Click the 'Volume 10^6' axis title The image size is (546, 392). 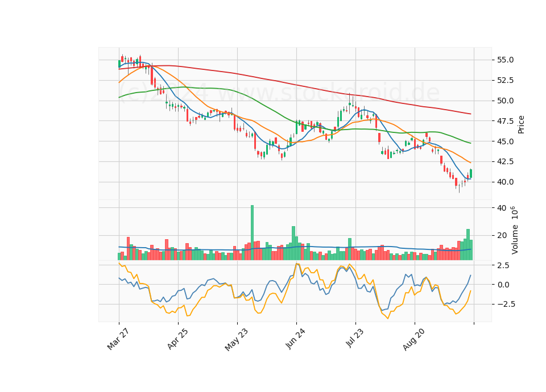point(514,230)
